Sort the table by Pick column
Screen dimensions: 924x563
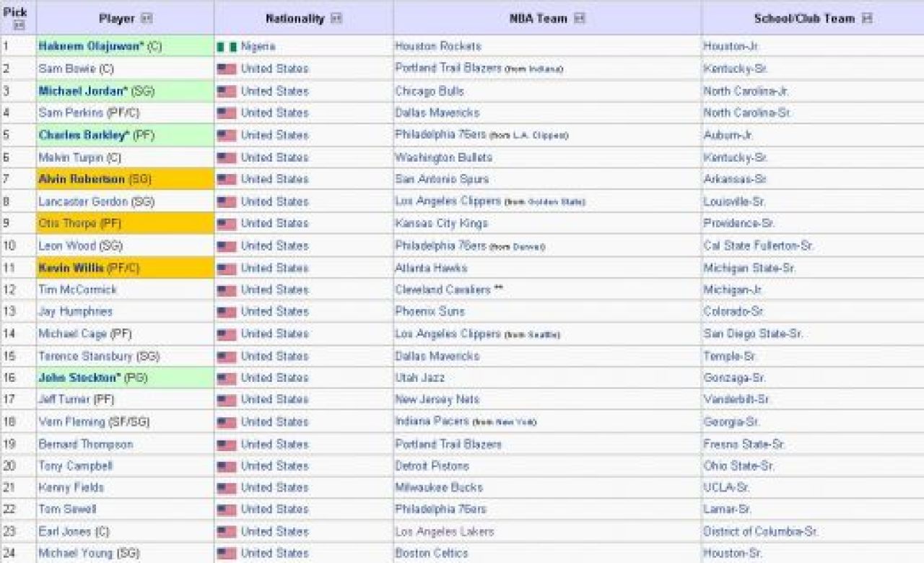pyautogui.click(x=19, y=25)
